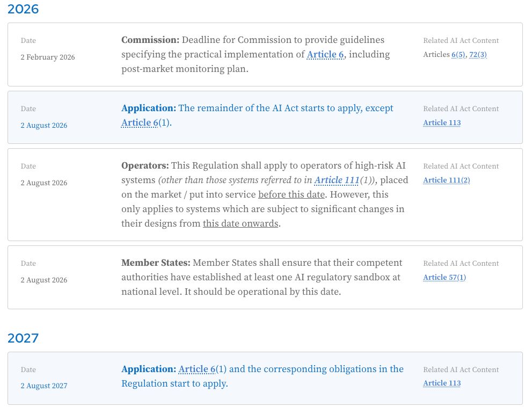
Task: Open the 72(3) related article link
Action: 478,54
